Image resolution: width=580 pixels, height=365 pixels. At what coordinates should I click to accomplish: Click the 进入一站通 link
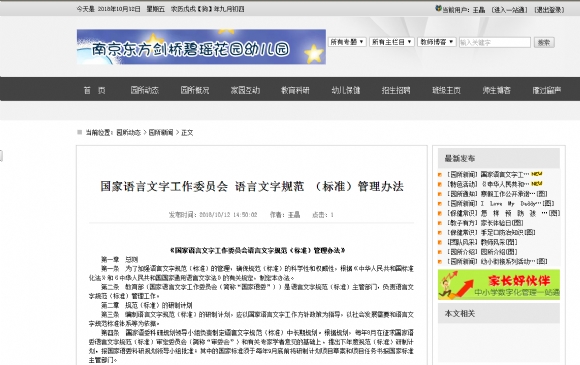point(509,10)
